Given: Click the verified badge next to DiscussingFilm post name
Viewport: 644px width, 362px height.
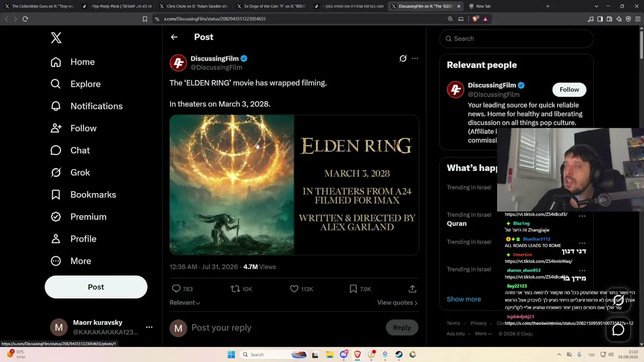Looking at the screenshot, I should [x=244, y=59].
